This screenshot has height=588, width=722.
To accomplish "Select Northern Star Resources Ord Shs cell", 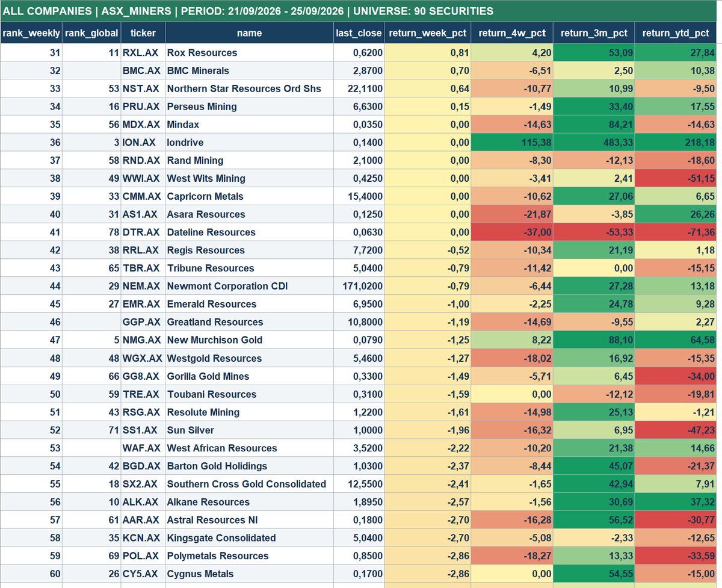I will click(249, 88).
